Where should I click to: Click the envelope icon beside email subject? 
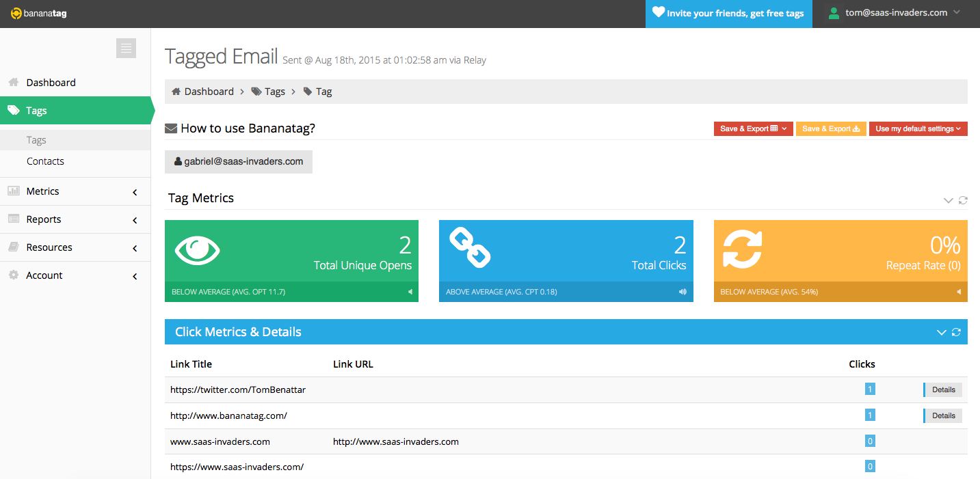tap(171, 128)
